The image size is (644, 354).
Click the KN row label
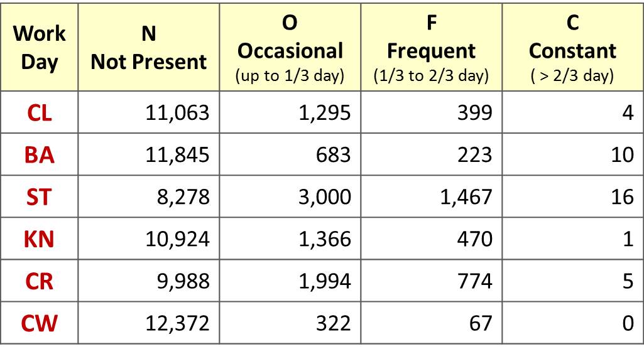(x=39, y=239)
